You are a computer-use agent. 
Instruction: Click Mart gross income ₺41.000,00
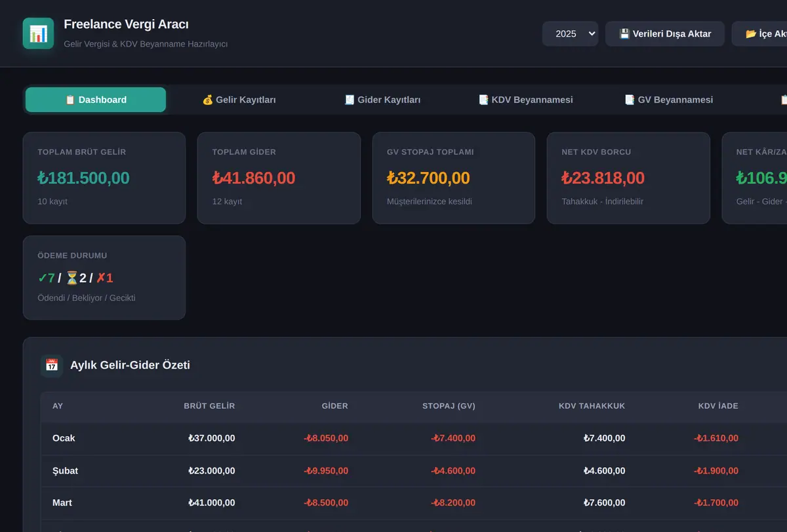tap(211, 502)
